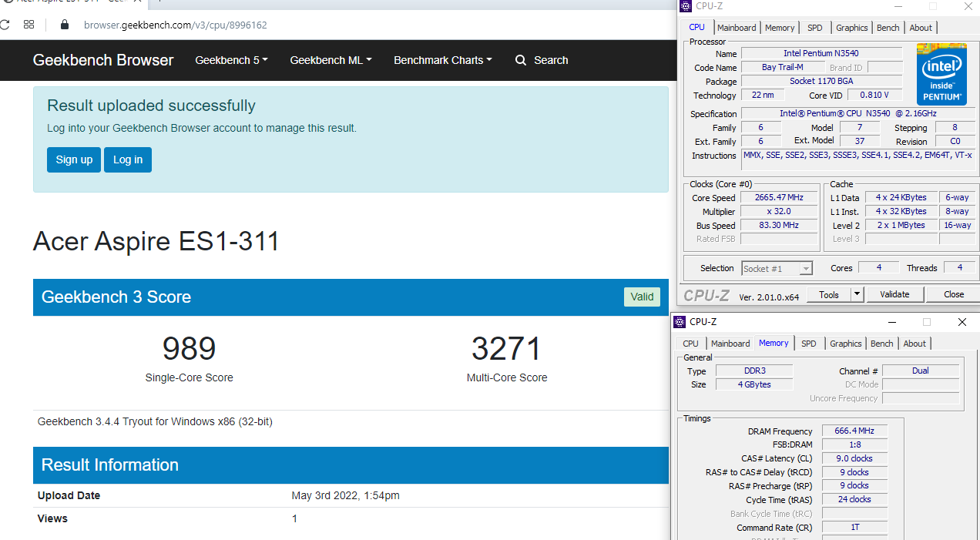Image resolution: width=980 pixels, height=540 pixels.
Task: Click the Validate button
Action: [x=894, y=294]
